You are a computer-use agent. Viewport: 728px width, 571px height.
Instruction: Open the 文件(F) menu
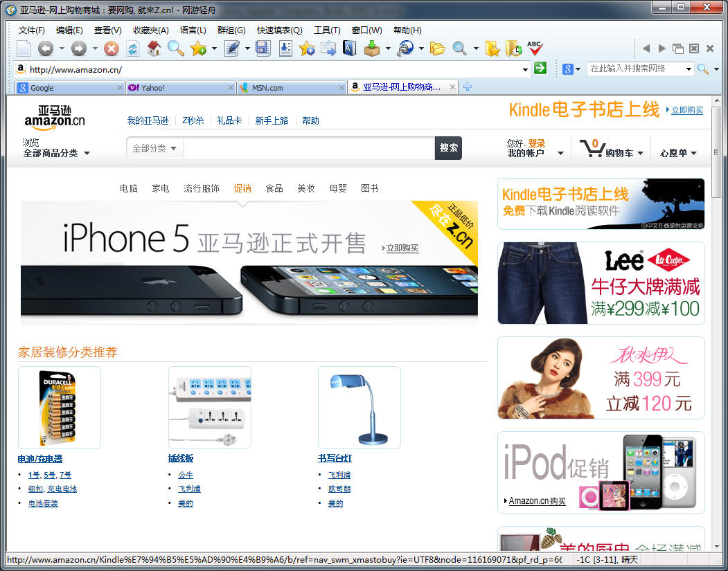[32, 30]
